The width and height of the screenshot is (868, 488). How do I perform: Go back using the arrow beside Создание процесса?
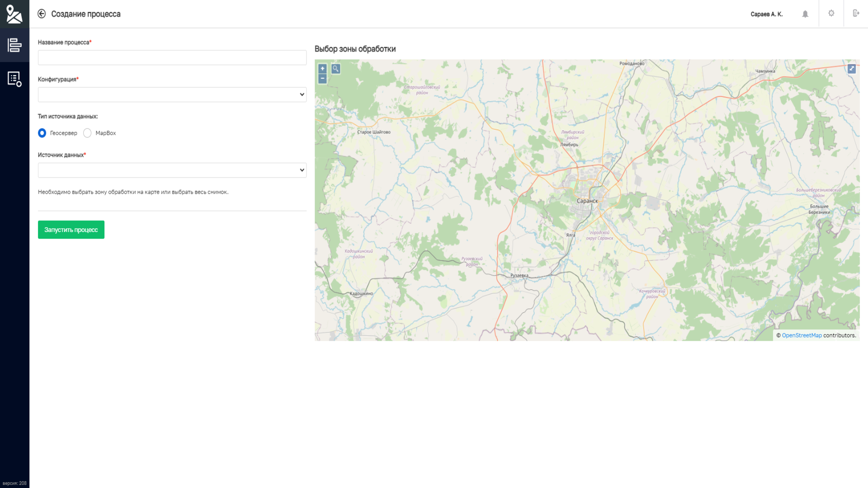point(42,14)
